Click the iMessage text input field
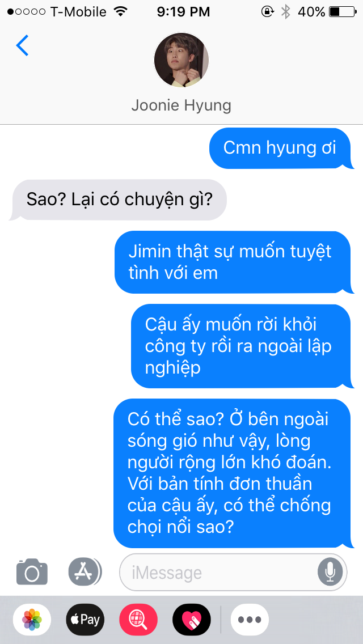Screen dimensions: 363x644 [233, 573]
